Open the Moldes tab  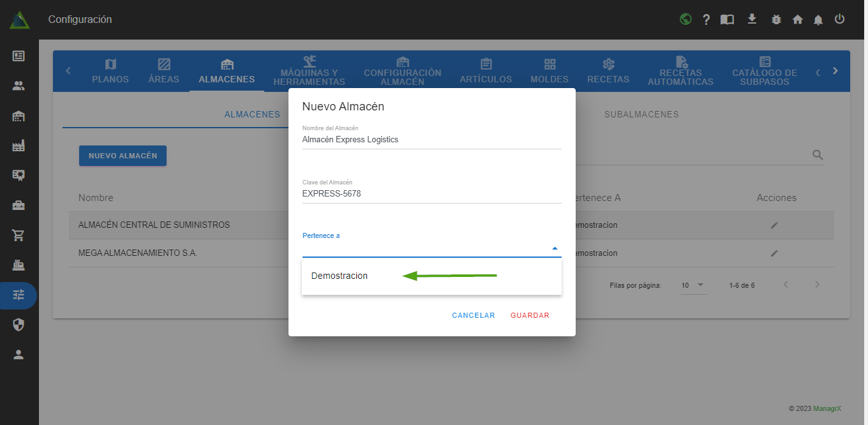coord(549,71)
